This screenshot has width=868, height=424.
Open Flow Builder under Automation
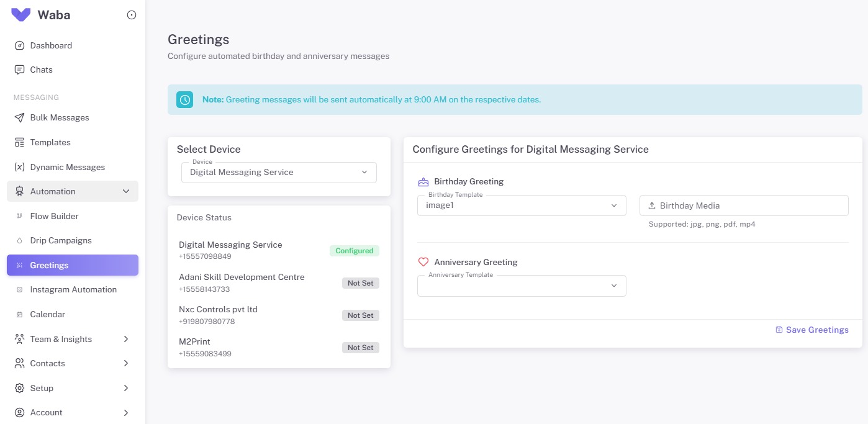click(54, 216)
